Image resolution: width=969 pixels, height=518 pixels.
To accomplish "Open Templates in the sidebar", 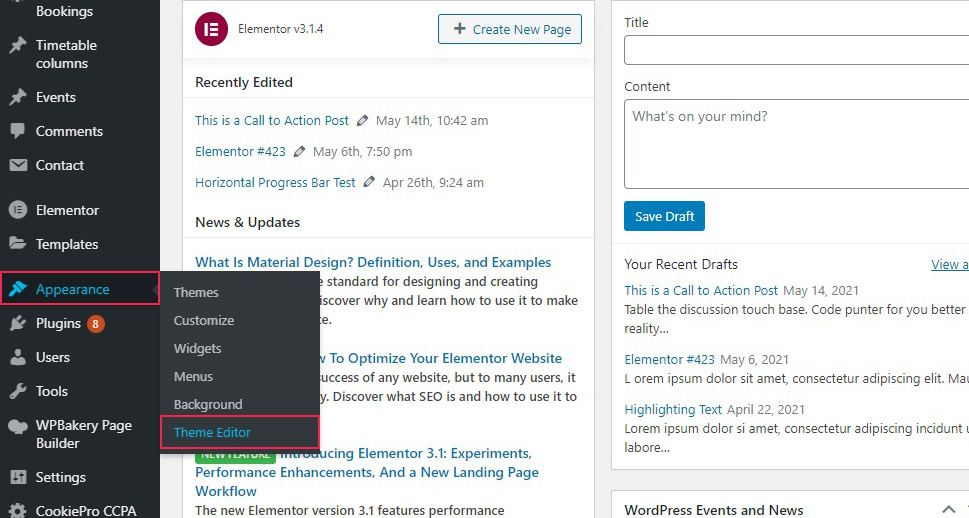I will 67,244.
